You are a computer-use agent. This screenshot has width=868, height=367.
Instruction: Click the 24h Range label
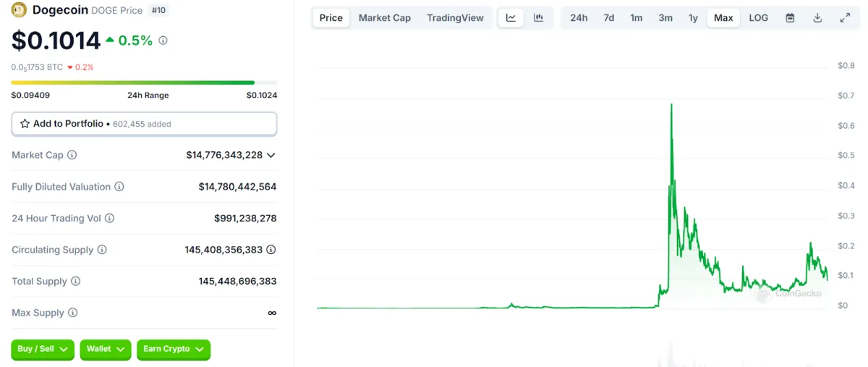point(148,96)
